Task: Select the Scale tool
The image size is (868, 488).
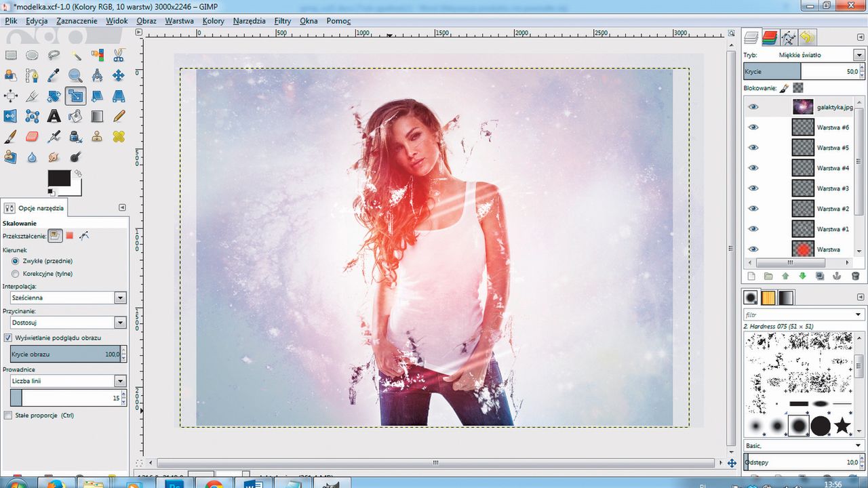Action: coord(75,96)
